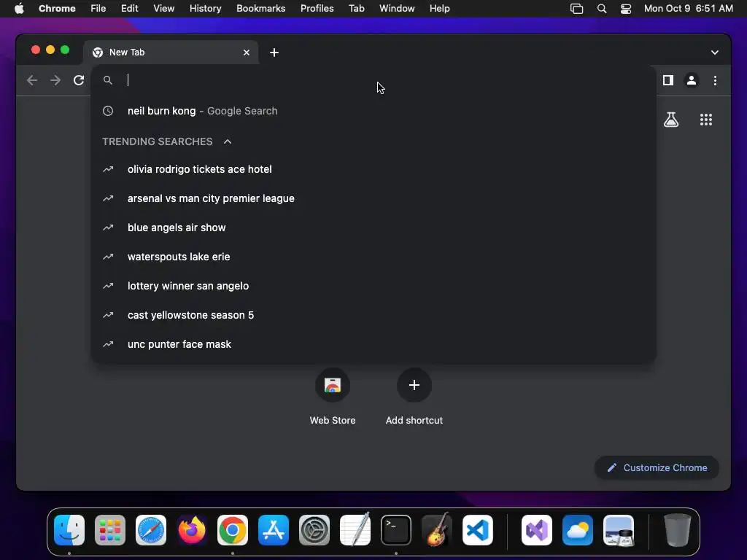Open the Web Store shortcut
Screen dimensions: 747x560
pos(333,396)
